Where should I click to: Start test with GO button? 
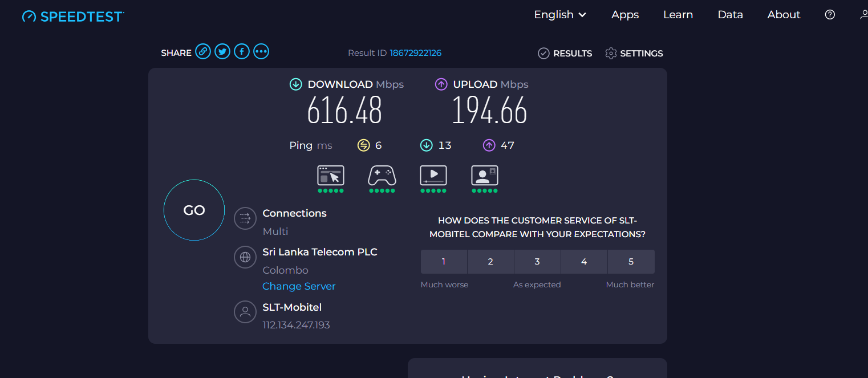click(194, 210)
